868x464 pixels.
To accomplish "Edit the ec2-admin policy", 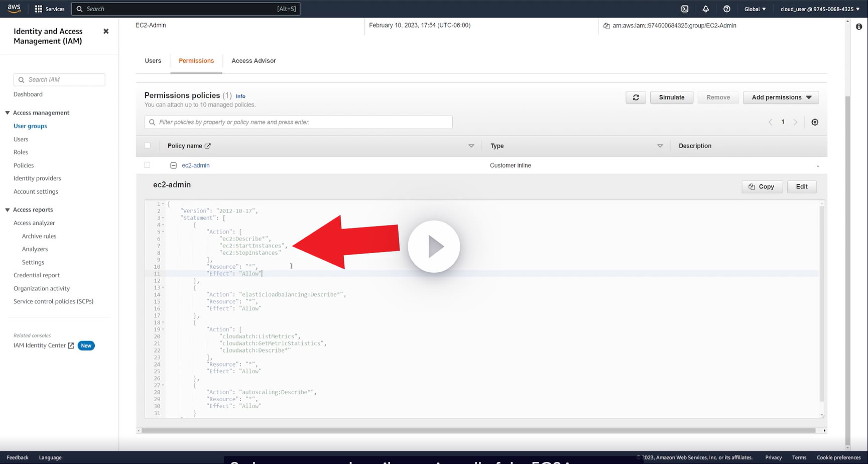I will point(802,187).
